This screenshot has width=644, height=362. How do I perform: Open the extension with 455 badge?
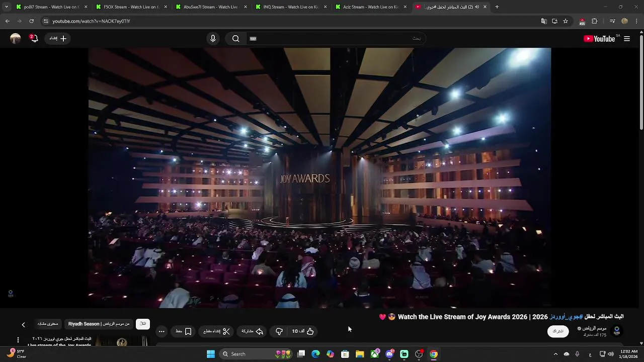pyautogui.click(x=582, y=22)
